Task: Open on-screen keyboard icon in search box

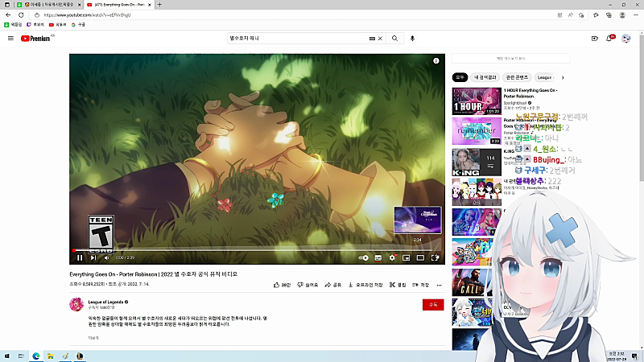Action: point(372,39)
